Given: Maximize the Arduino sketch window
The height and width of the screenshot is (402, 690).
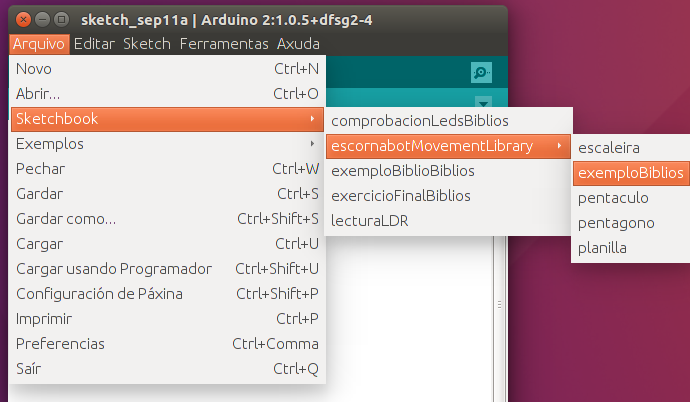Looking at the screenshot, I should point(62,19).
